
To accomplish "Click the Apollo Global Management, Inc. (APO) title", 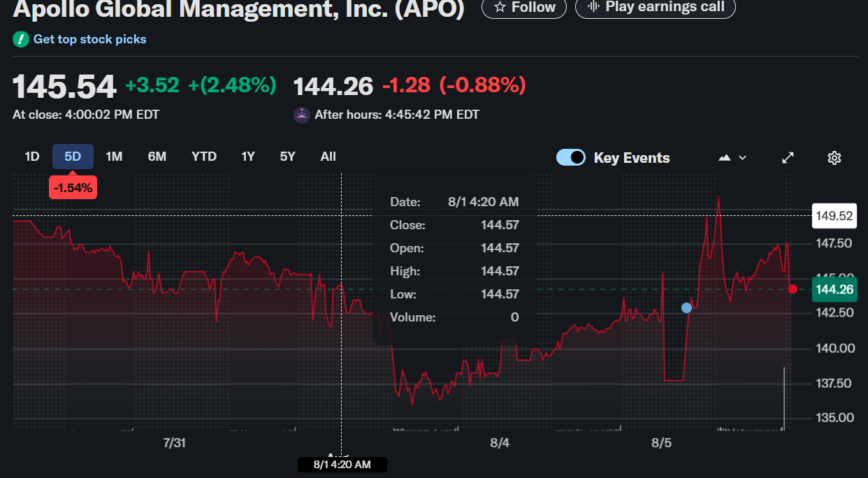I will (238, 8).
